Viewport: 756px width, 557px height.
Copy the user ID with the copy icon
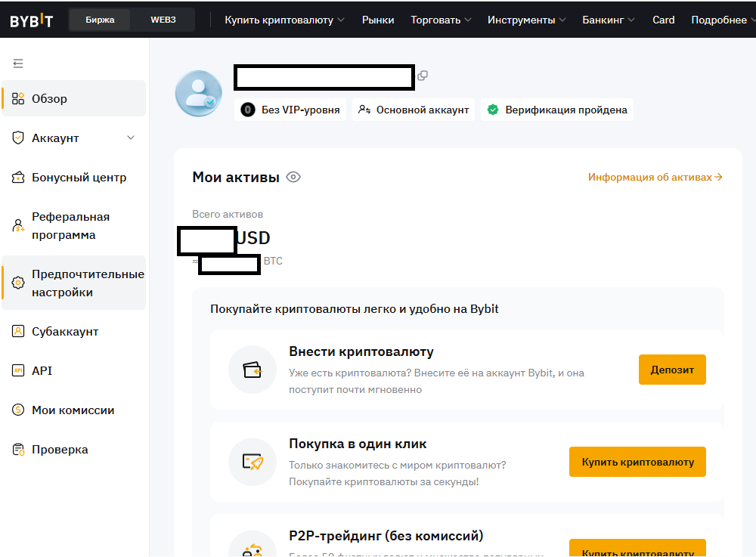point(423,76)
